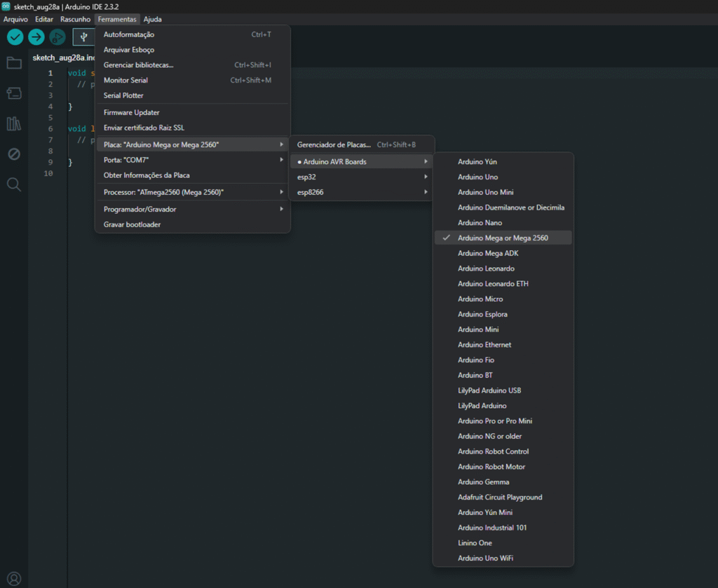Expand the esp32 boards submenu
718x588 pixels.
(x=362, y=177)
